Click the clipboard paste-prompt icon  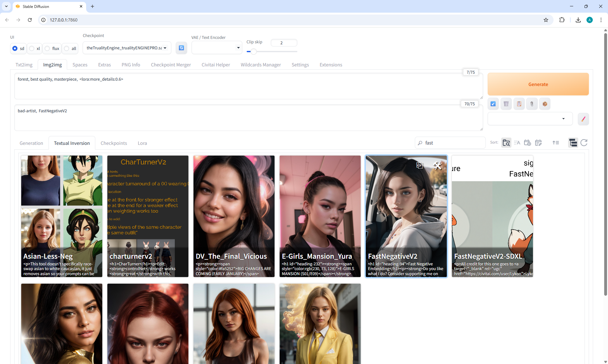coord(519,104)
